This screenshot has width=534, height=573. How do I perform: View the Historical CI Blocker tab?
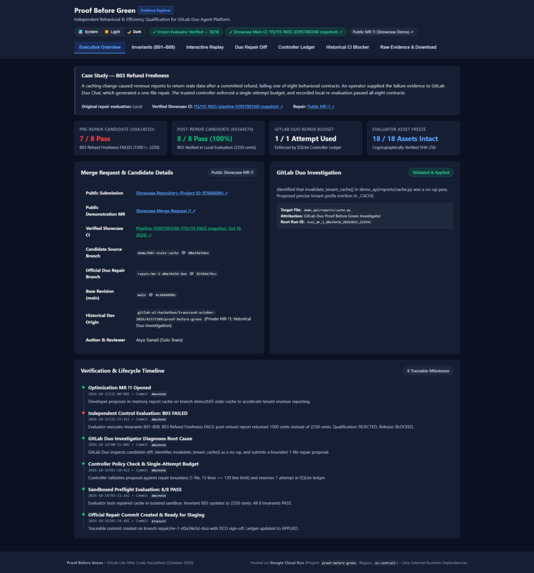[347, 47]
